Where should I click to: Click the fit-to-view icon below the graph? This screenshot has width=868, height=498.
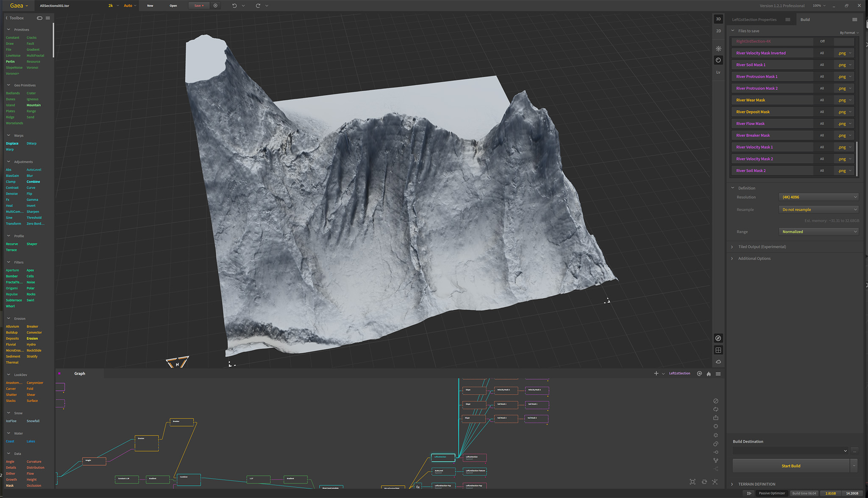[693, 481]
